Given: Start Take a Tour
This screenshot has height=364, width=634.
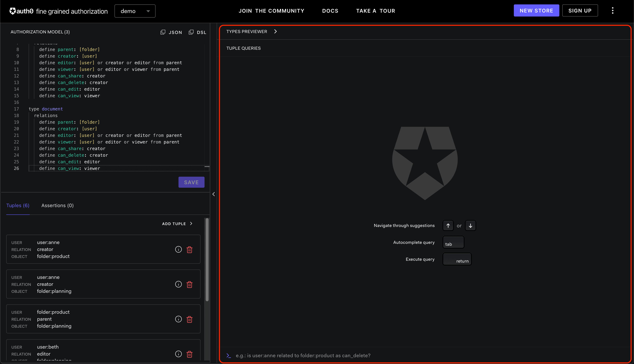Looking at the screenshot, I should tap(376, 11).
